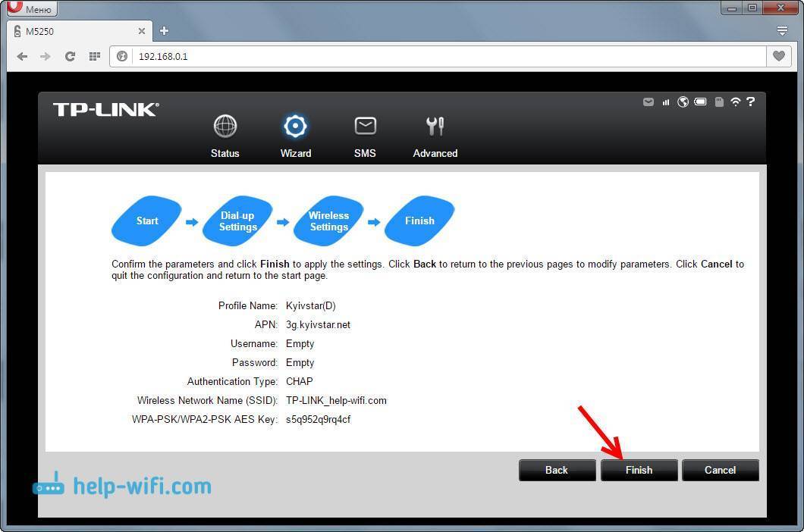Select the SSID TP-LINK_help-wifi.com
The width and height of the screenshot is (804, 532).
(336, 400)
